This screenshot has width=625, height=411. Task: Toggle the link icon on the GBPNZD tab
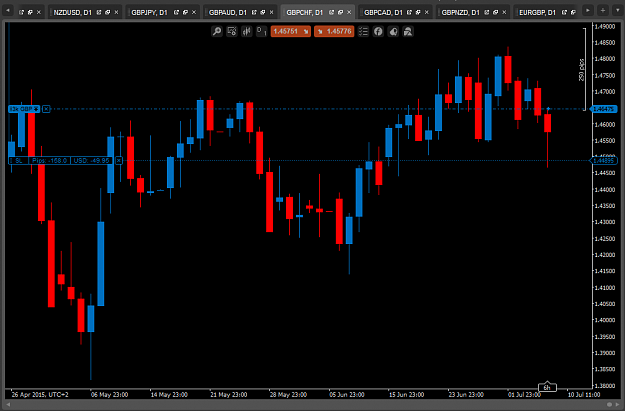point(486,12)
